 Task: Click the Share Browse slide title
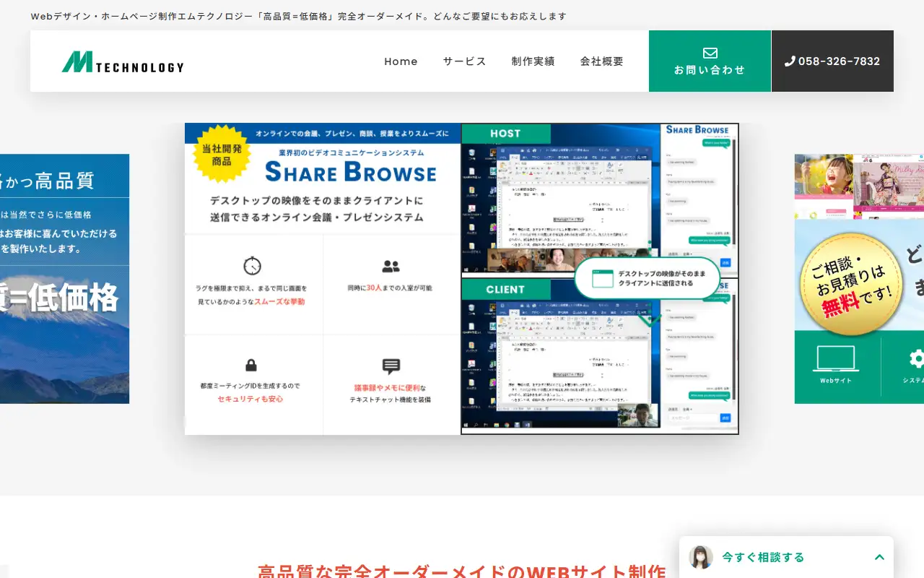click(351, 173)
